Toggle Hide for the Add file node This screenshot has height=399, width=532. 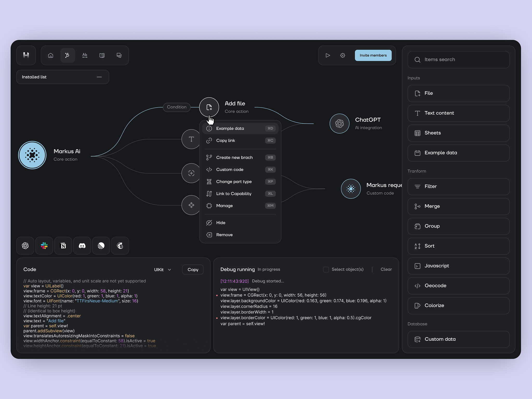[221, 223]
